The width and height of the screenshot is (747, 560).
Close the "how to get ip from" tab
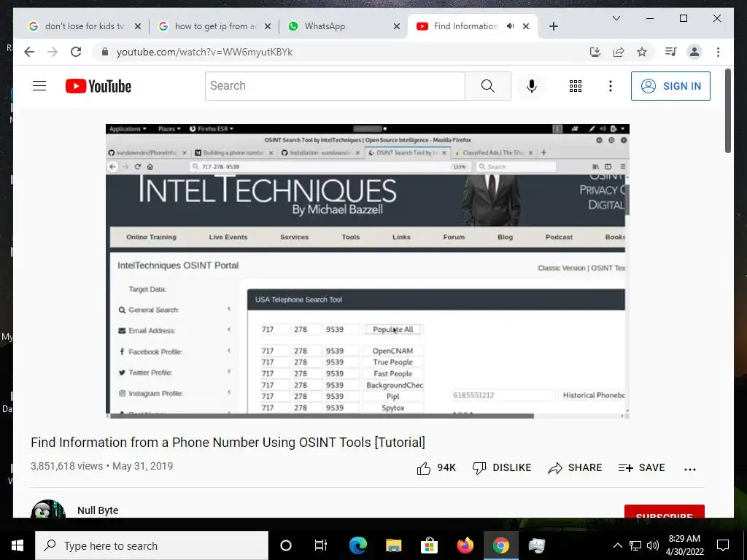(x=268, y=26)
